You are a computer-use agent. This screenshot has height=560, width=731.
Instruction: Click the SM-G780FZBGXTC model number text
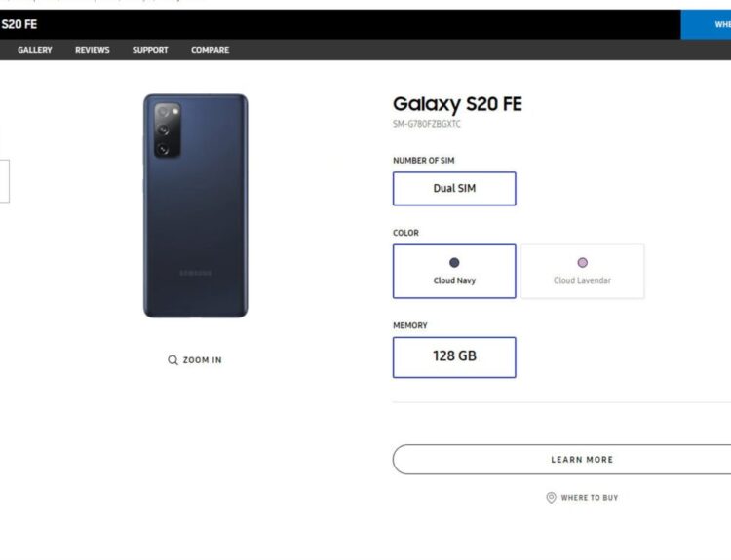pyautogui.click(x=427, y=124)
